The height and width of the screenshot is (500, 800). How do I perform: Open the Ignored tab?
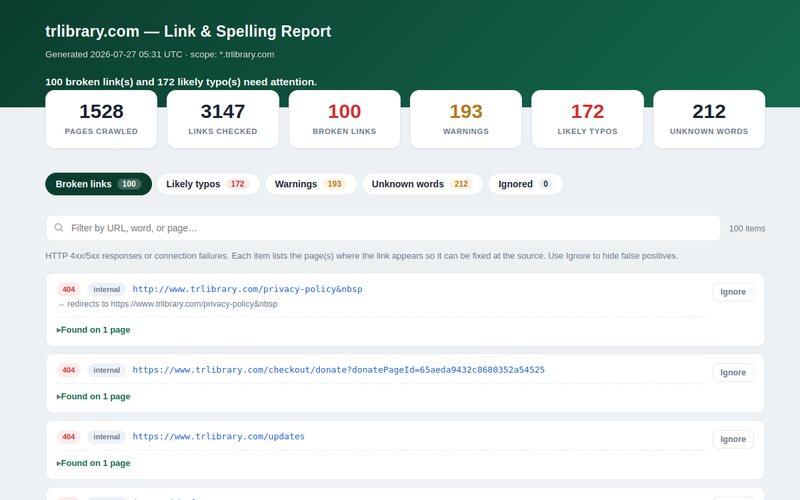[x=526, y=184]
